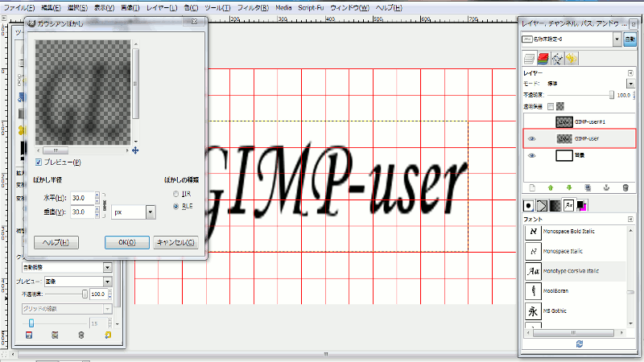Click the OK(O) button
Screen dimensions: 644x362
127,243
